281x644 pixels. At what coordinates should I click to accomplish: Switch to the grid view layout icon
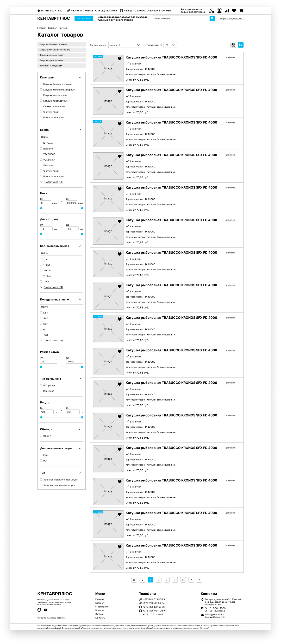[233, 45]
